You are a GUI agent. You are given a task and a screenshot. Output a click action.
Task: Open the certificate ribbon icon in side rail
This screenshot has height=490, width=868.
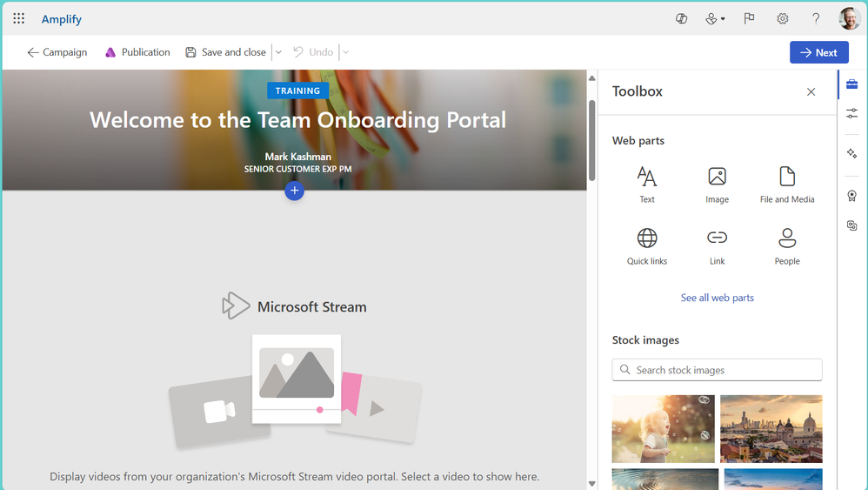pos(852,196)
